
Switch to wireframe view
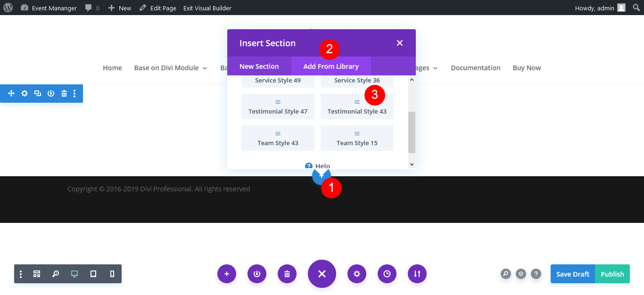pyautogui.click(x=37, y=274)
